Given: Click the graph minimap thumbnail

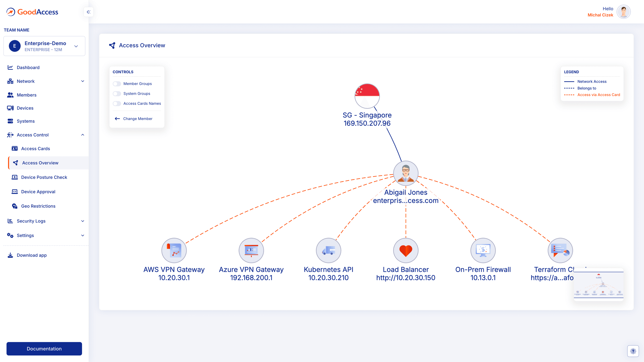Looking at the screenshot, I should click(x=599, y=284).
